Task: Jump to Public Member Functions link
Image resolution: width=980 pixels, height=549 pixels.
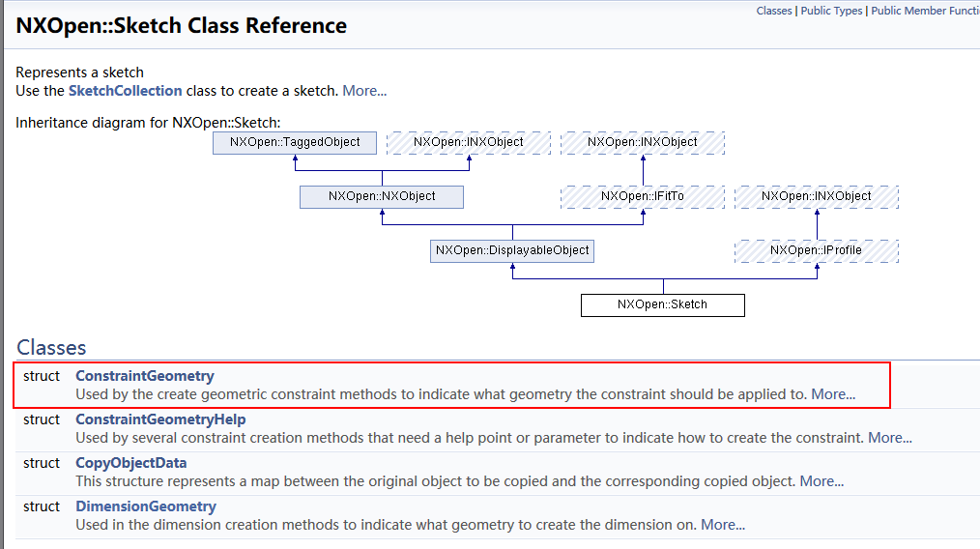Action: click(x=926, y=11)
